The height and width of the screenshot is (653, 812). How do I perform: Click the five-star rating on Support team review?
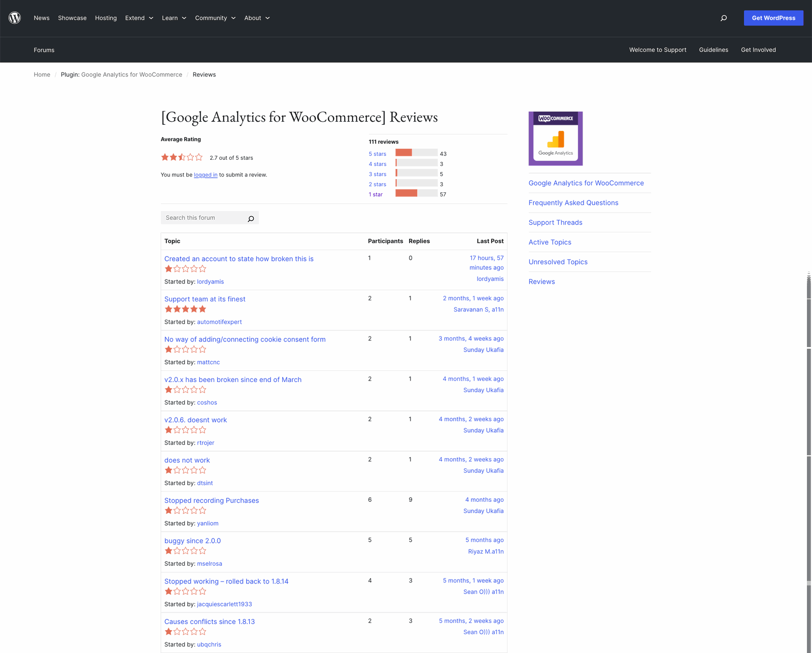185,308
